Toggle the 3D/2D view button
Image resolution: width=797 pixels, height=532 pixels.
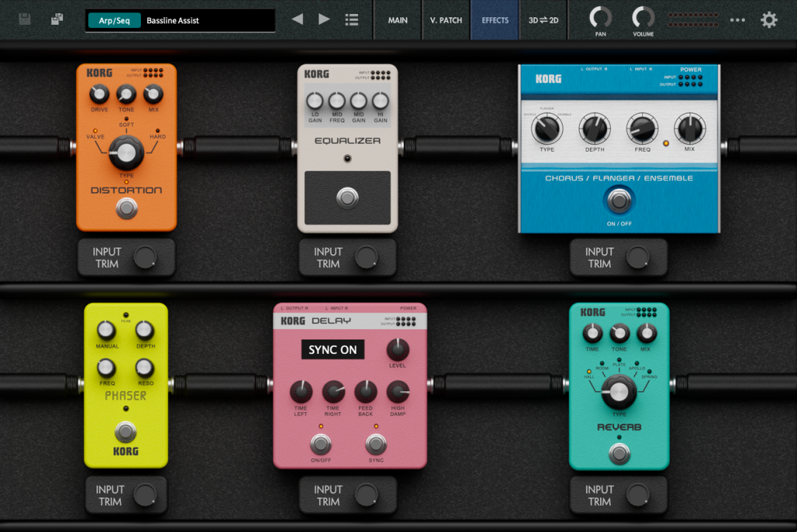tap(543, 20)
